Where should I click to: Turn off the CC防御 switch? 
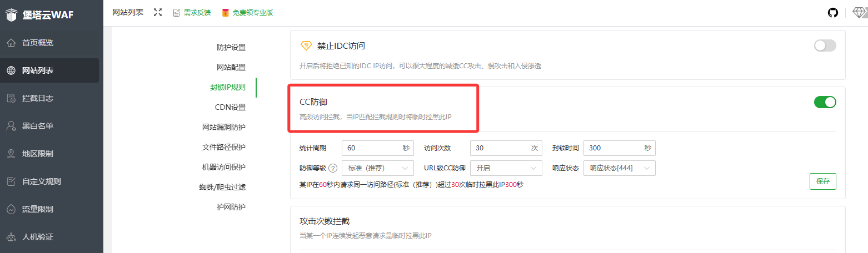pos(825,102)
